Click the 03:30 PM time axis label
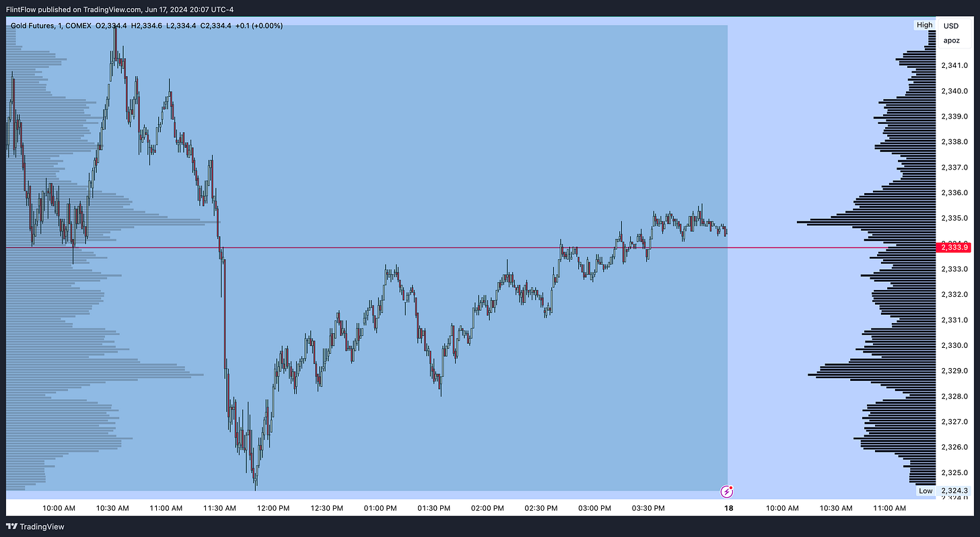980x537 pixels. tap(648, 508)
